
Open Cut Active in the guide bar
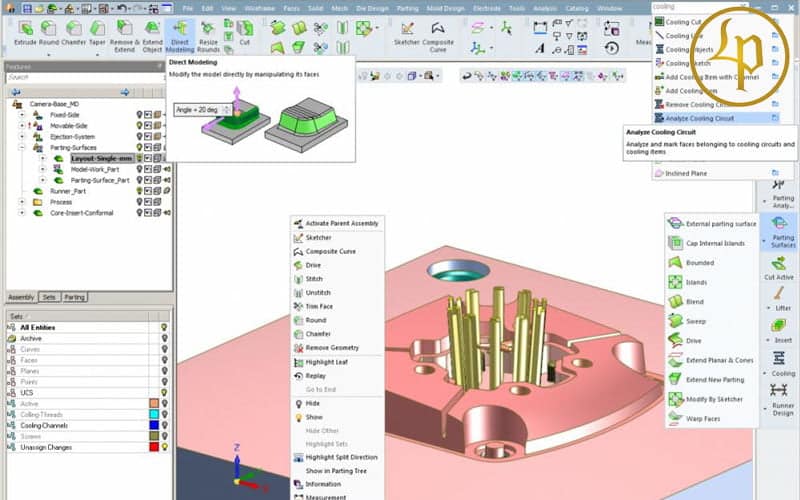coord(779,268)
